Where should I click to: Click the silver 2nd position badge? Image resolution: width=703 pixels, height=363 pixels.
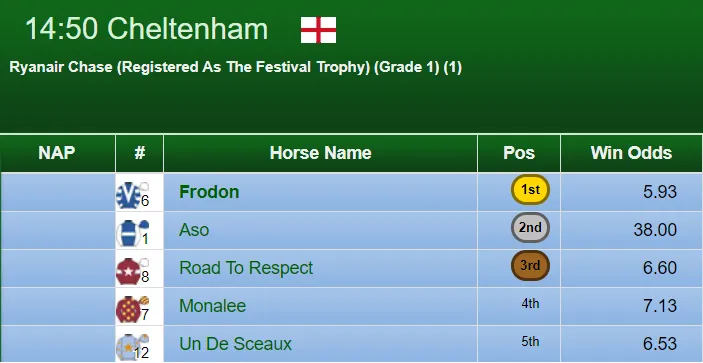coord(530,228)
